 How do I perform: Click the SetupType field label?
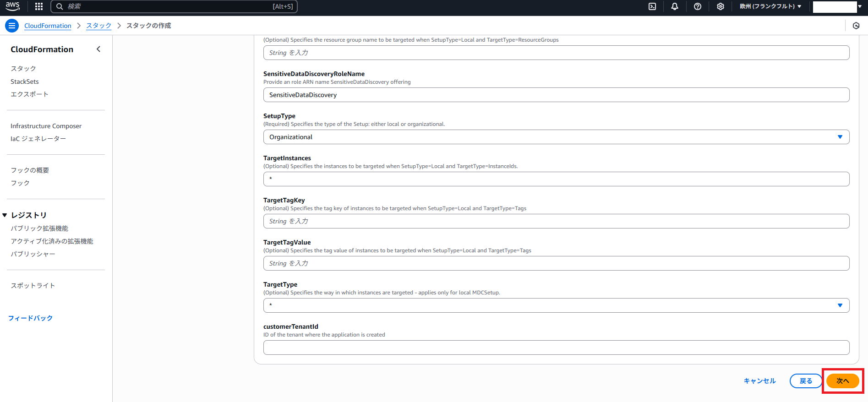pos(279,116)
